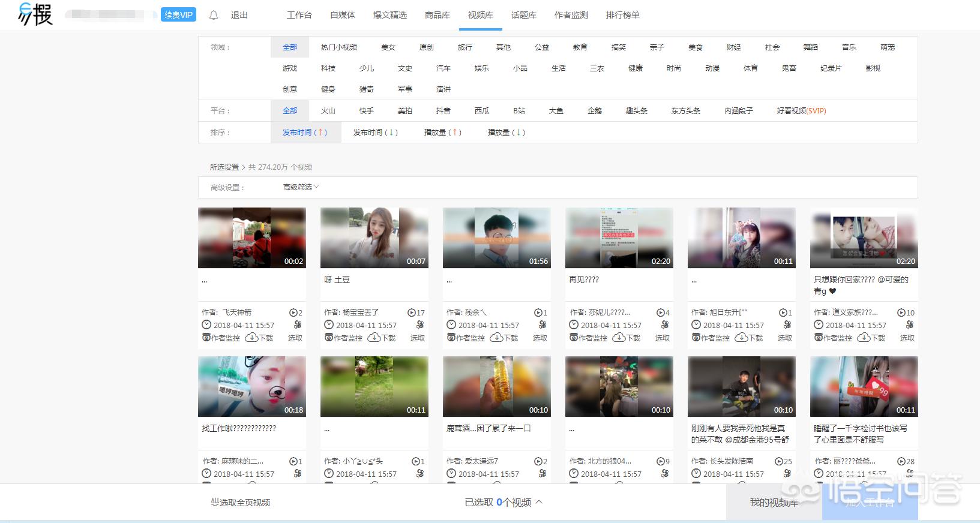Open the 工作台 menu

(299, 15)
